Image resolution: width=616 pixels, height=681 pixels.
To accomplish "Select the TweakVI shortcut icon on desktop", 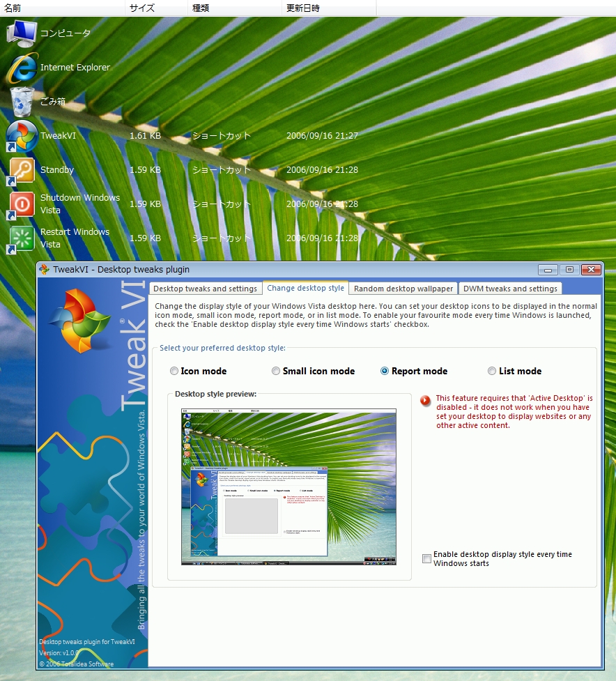I will [x=22, y=136].
